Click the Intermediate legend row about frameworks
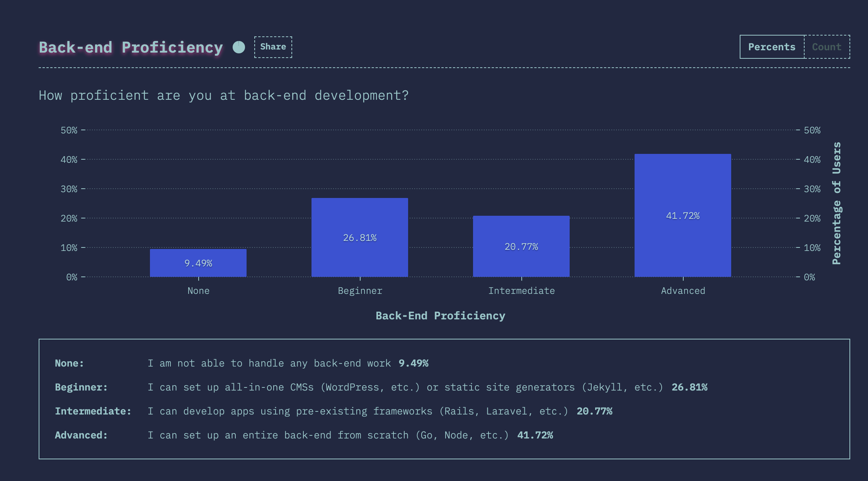 [x=357, y=411]
